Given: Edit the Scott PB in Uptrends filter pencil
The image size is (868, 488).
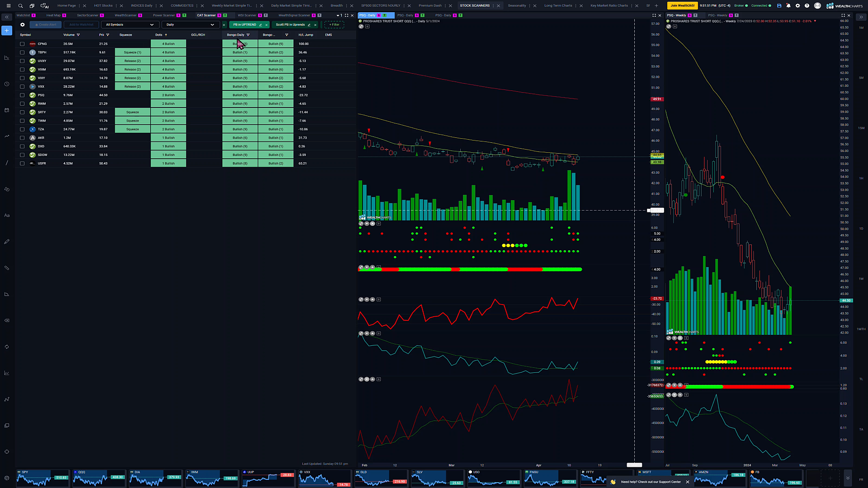Looking at the screenshot, I should (309, 25).
